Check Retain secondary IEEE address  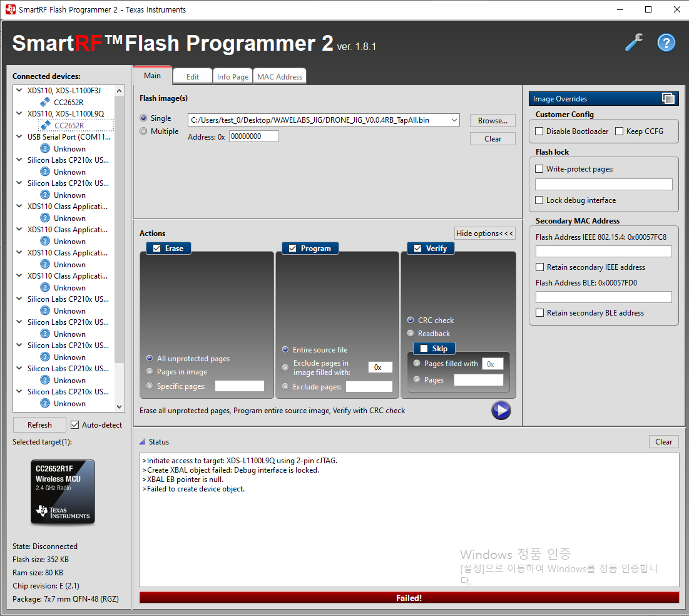click(540, 267)
